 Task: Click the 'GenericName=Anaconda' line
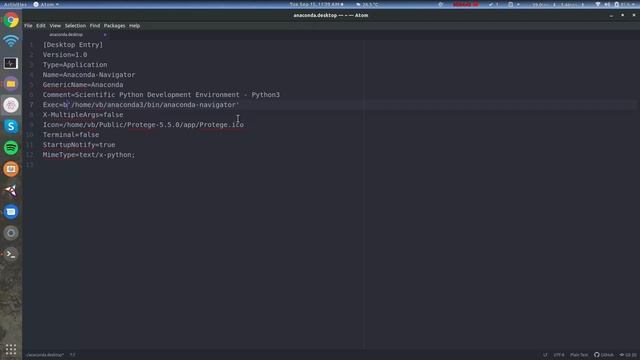click(83, 85)
